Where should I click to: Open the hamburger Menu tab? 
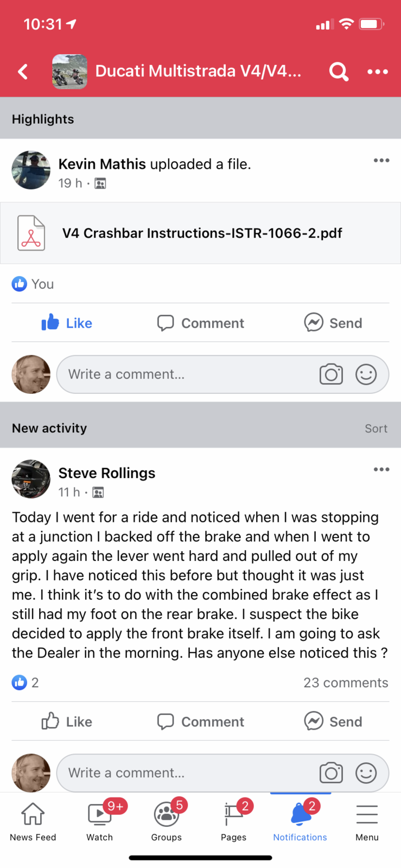[367, 821]
